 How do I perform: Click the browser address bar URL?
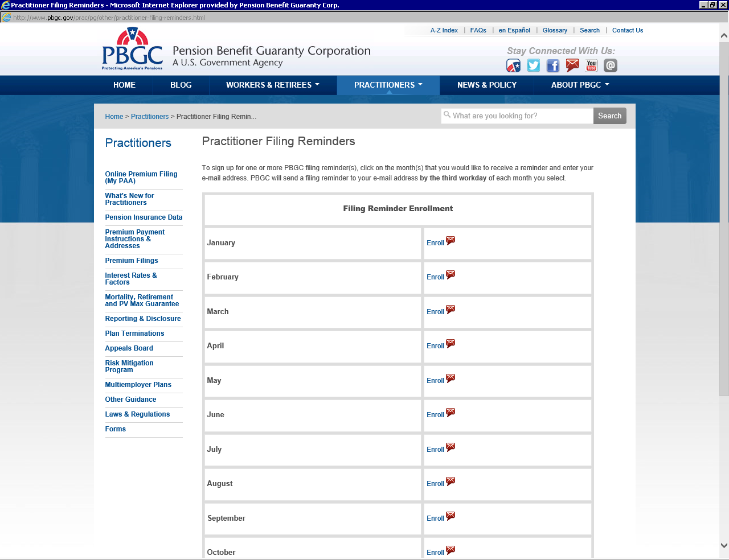pos(109,18)
